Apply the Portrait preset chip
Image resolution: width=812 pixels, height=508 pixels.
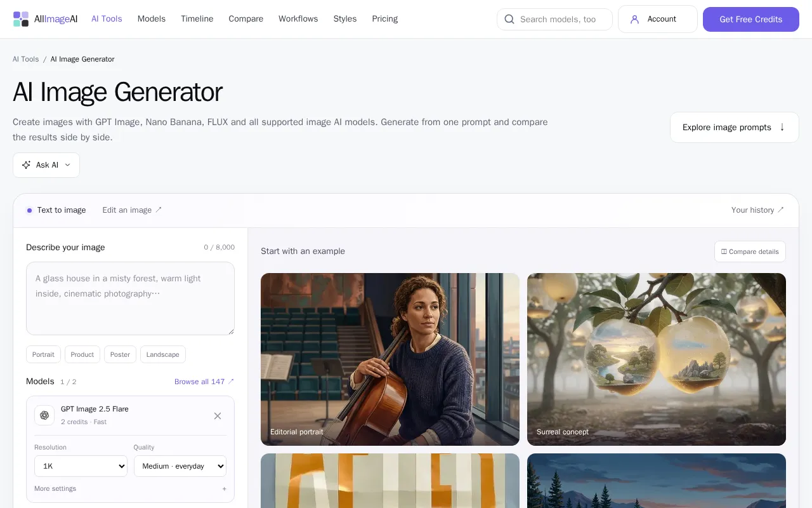[x=44, y=354]
